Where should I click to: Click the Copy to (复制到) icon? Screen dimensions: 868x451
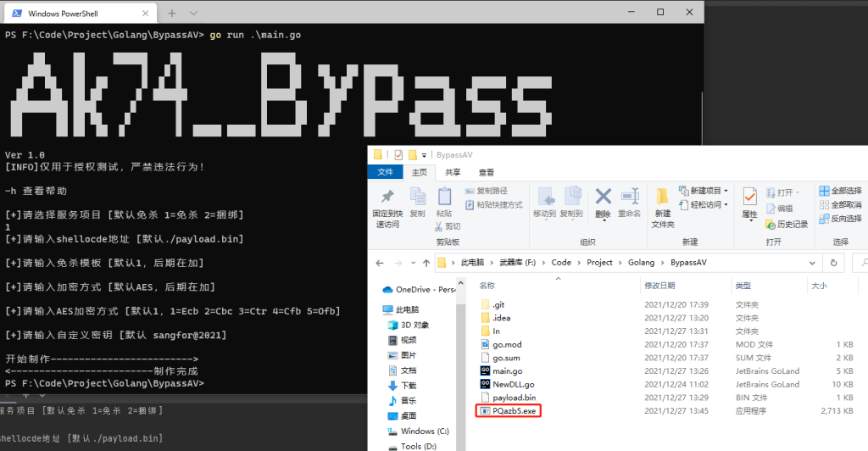tap(572, 196)
